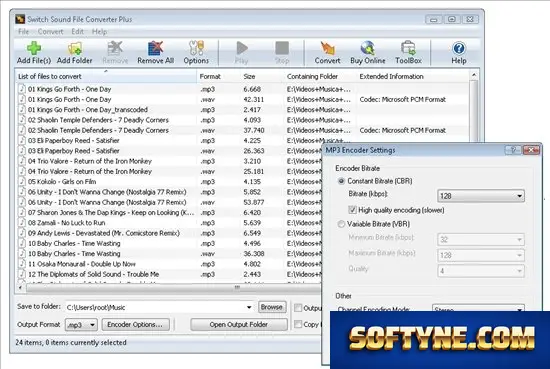This screenshot has height=369, width=550.
Task: Open the Edit menu
Action: point(78,32)
